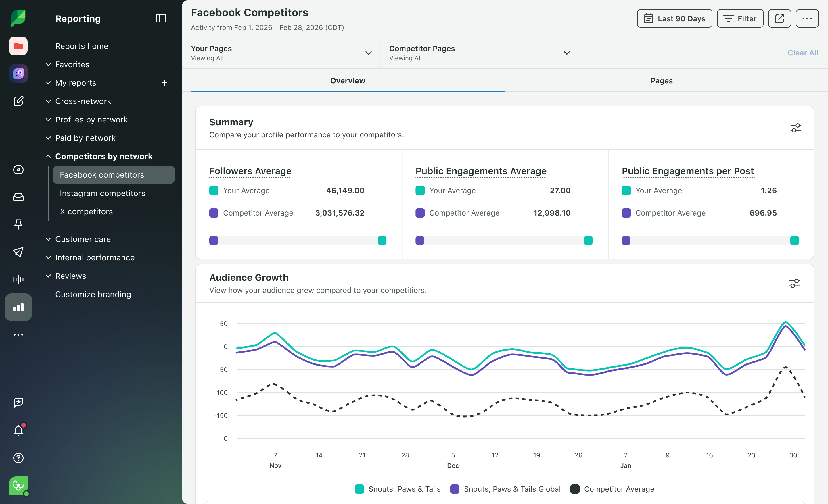Open the paper plane publishing icon
Viewport: 828px width, 504px height.
point(18,252)
